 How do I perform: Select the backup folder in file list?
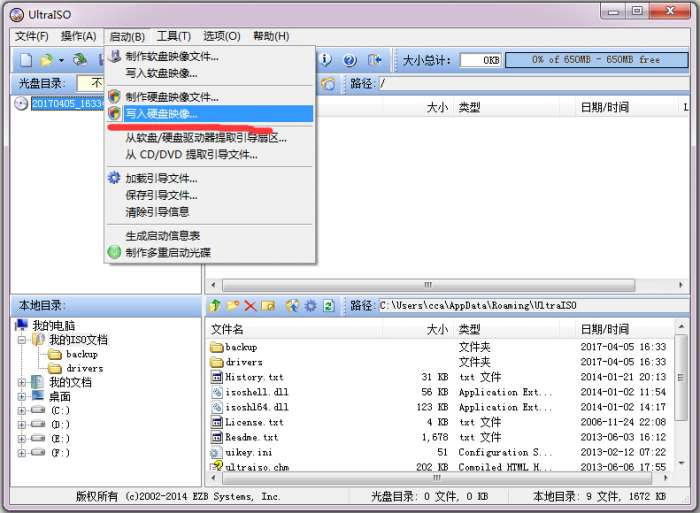[x=241, y=347]
